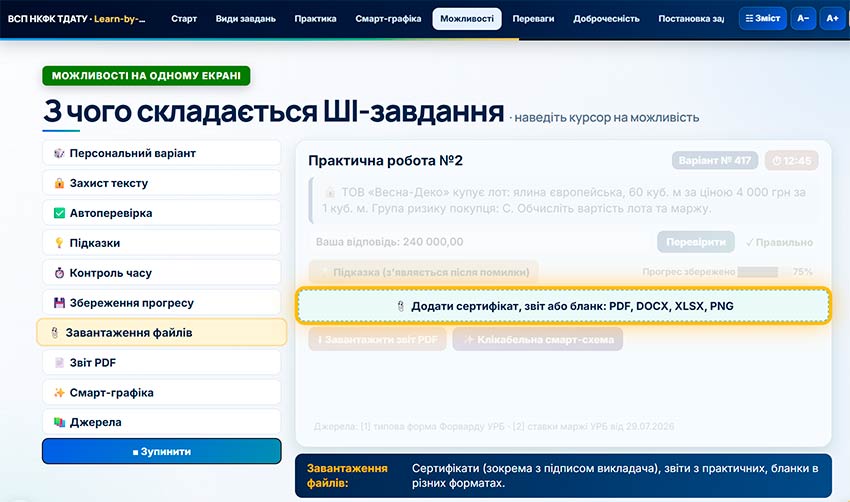
Task: Click the floppy disk icon of Збереження прогресу
Action: click(x=59, y=303)
